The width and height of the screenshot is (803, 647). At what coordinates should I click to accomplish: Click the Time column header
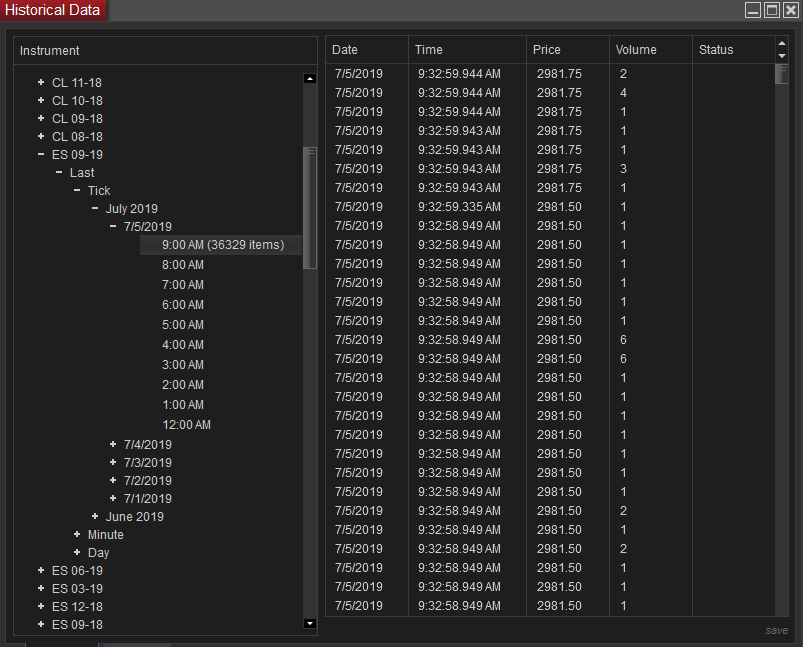coord(468,50)
